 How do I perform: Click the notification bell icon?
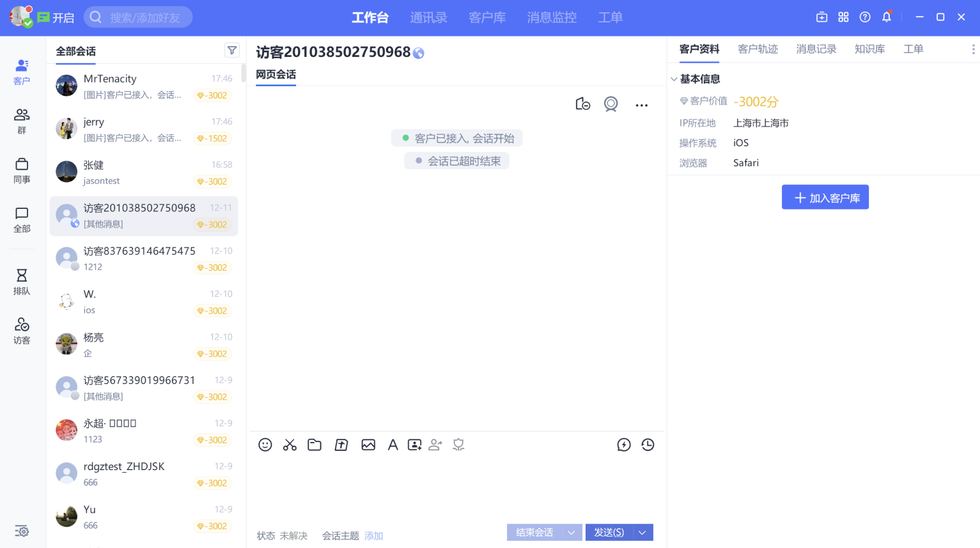pos(886,17)
